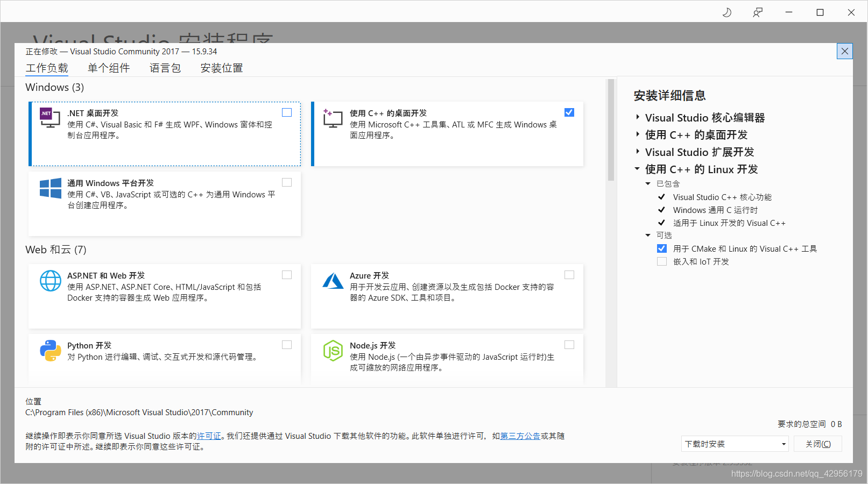
Task: Click the 要求的总空间 0 B label
Action: click(x=809, y=424)
